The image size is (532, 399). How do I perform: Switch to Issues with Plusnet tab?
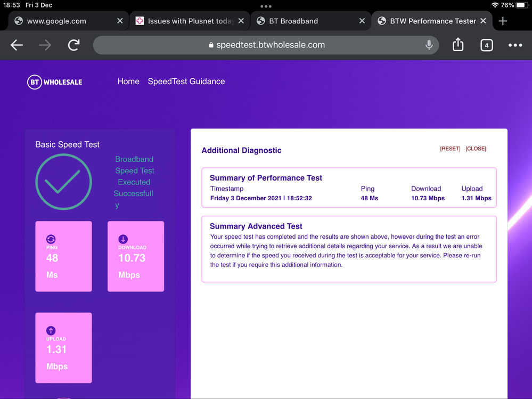click(190, 21)
